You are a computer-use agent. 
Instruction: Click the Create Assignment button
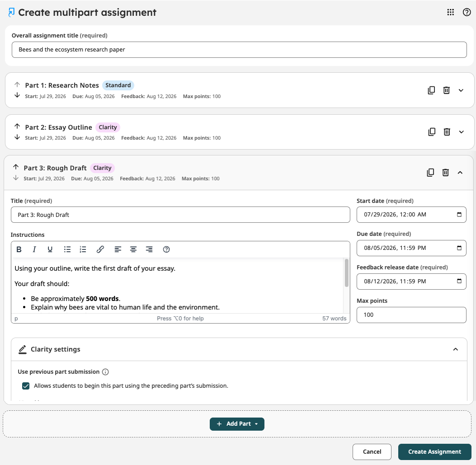click(435, 451)
